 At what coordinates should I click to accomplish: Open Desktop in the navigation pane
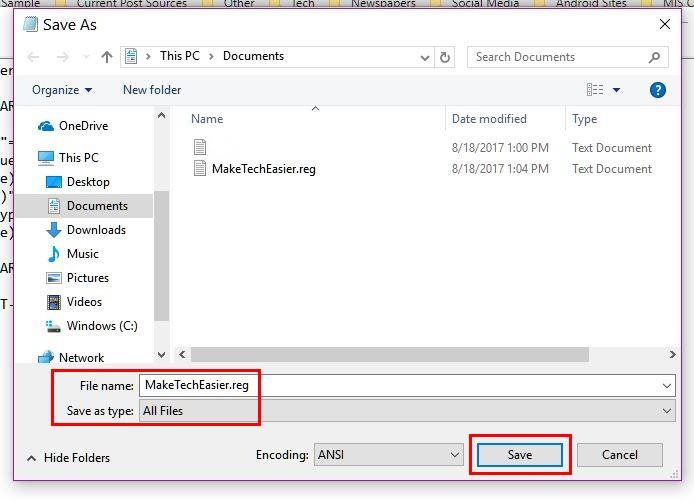[x=88, y=181]
